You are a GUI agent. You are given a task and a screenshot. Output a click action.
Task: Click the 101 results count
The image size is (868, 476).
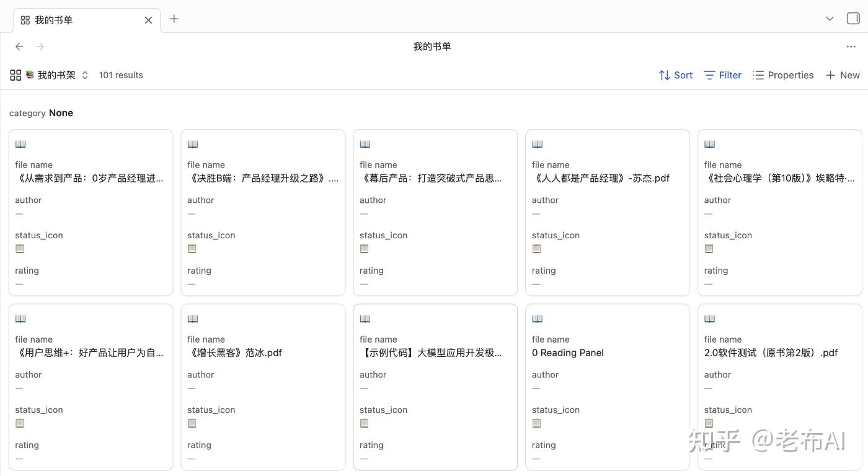121,75
